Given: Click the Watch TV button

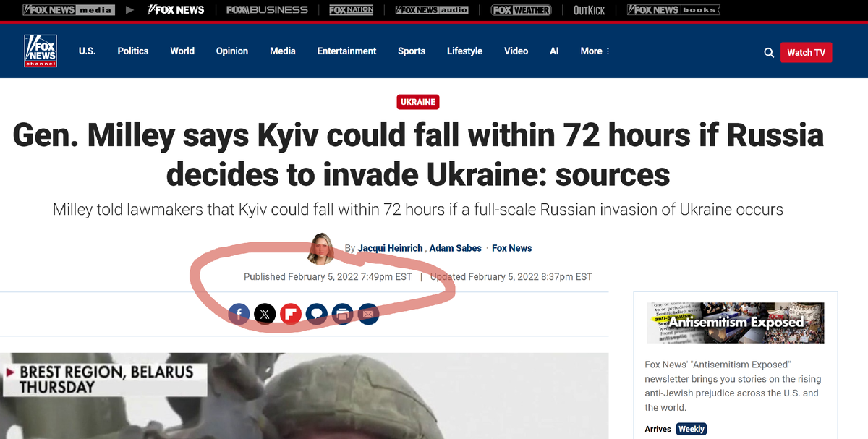Looking at the screenshot, I should [x=806, y=52].
